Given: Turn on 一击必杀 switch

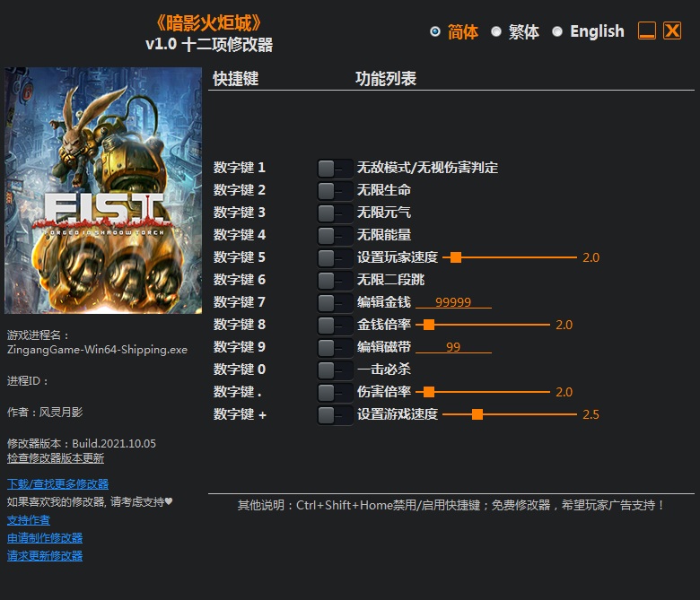Looking at the screenshot, I should 336,370.
